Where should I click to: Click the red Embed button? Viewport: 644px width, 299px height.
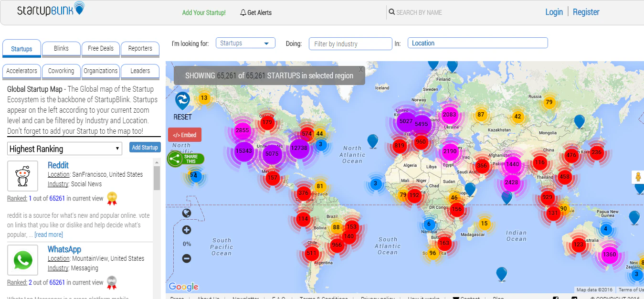click(185, 135)
